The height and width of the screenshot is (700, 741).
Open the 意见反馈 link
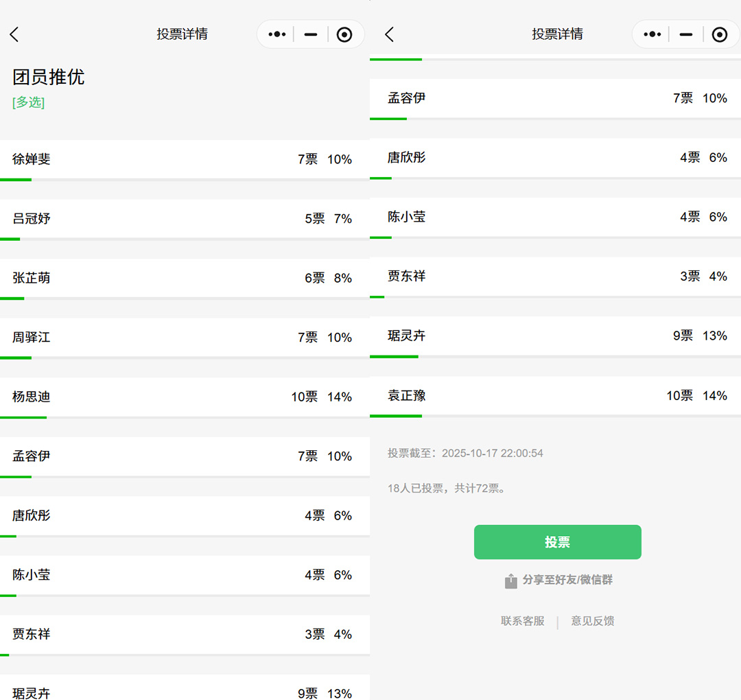[592, 621]
